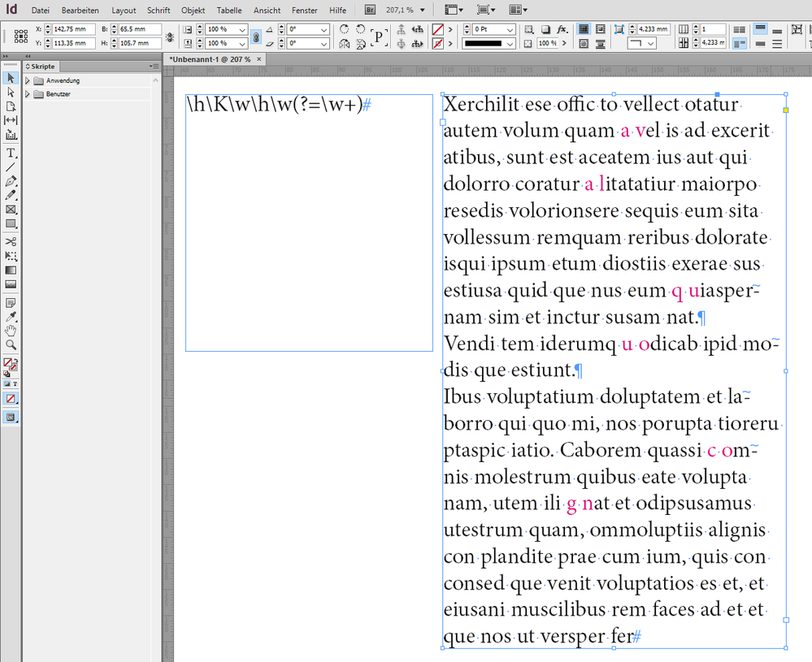Choose the Eyedropper tool

tap(11, 317)
